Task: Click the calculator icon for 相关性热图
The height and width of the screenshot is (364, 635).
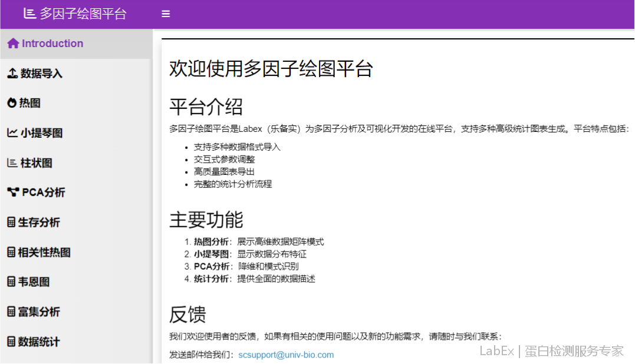Action: click(11, 252)
